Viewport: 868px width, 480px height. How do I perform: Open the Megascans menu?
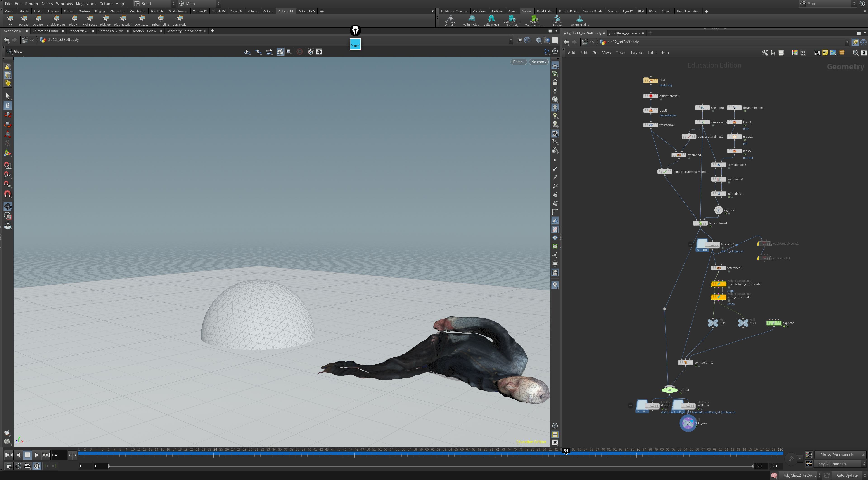click(86, 4)
